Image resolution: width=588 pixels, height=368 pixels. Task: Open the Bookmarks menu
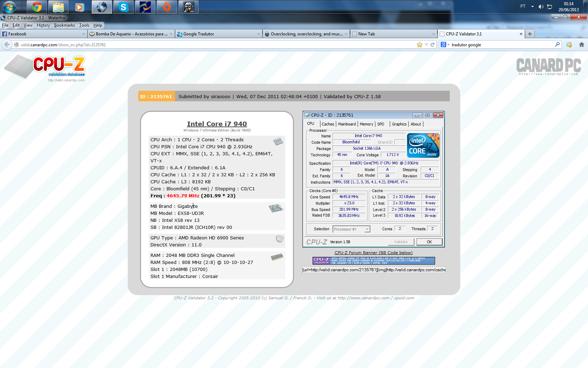pos(64,25)
